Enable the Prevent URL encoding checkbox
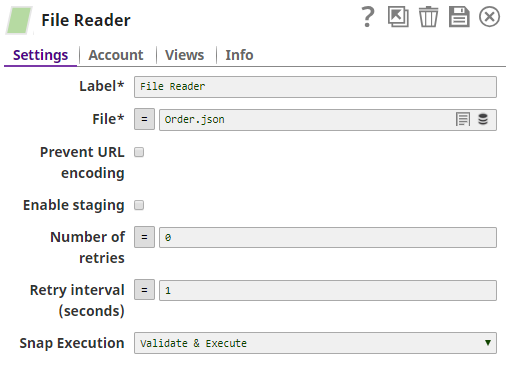This screenshot has width=510, height=366. 139,152
